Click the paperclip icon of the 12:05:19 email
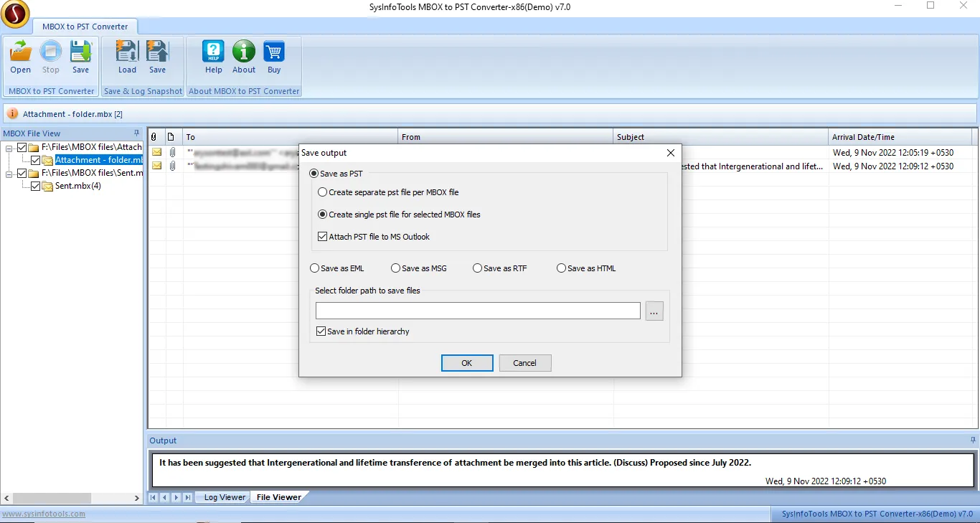 [x=173, y=152]
